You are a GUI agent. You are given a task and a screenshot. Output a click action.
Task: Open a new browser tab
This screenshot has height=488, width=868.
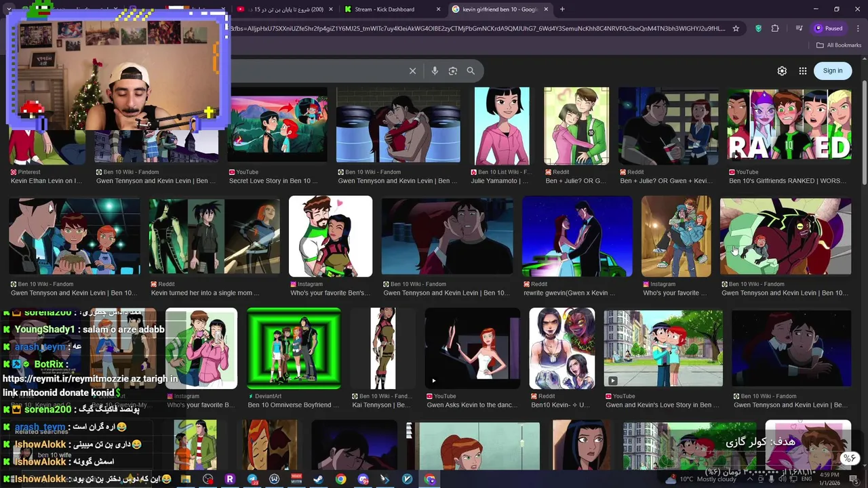pyautogui.click(x=562, y=9)
